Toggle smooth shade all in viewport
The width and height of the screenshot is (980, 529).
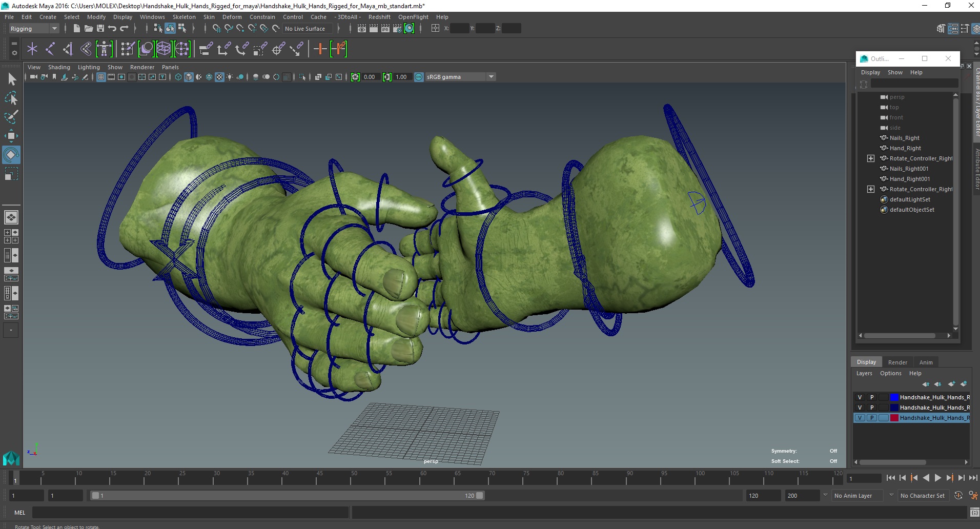click(189, 77)
